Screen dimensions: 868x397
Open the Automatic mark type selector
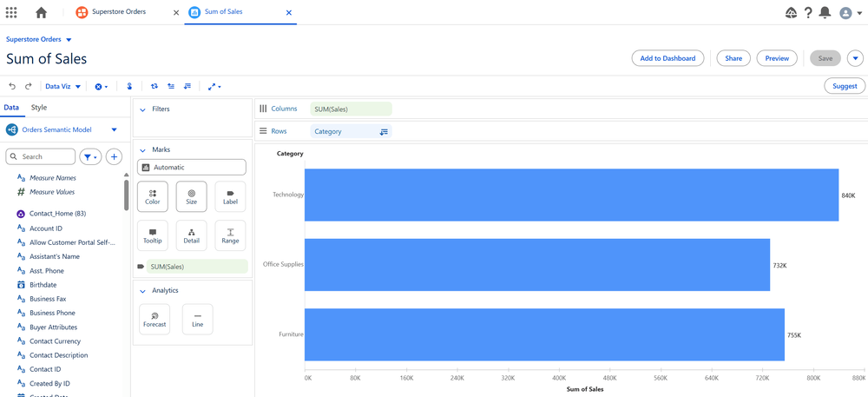191,167
